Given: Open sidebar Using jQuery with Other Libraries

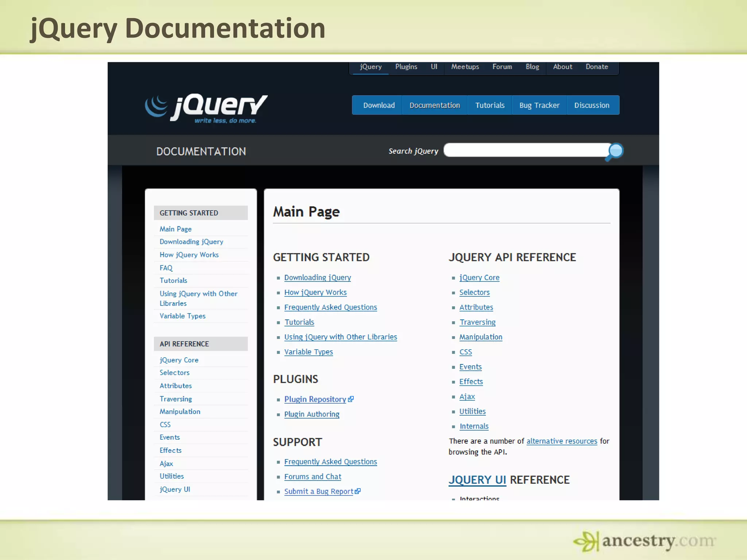Looking at the screenshot, I should coord(198,298).
